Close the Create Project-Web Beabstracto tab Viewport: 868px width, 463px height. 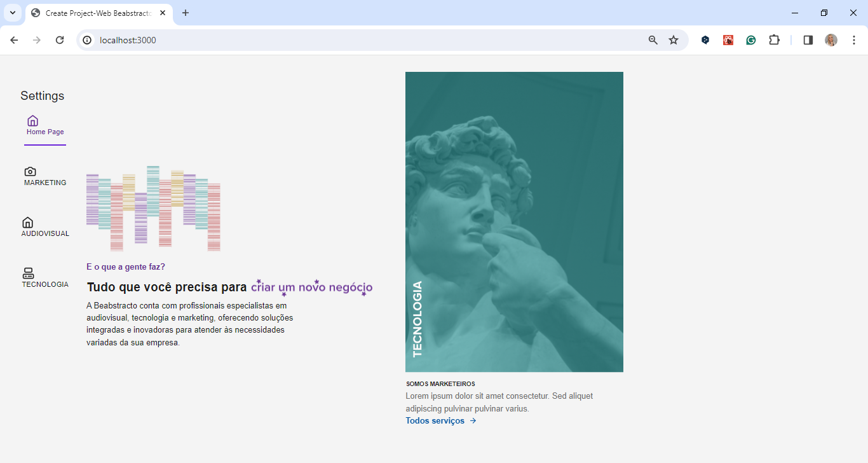pyautogui.click(x=163, y=13)
